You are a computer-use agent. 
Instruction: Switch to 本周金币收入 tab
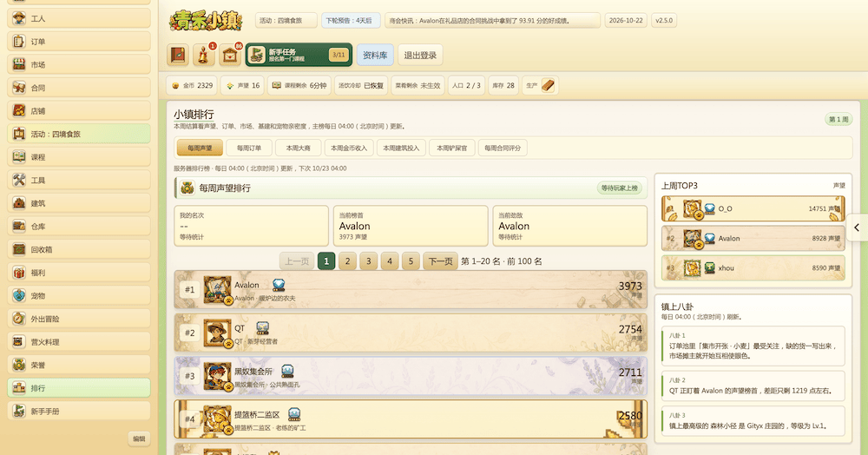(x=349, y=148)
